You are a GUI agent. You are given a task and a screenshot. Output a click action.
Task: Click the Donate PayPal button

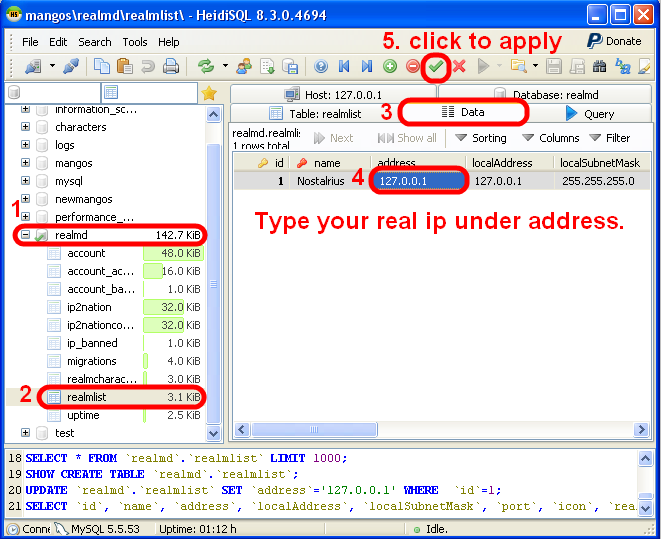coord(614,41)
